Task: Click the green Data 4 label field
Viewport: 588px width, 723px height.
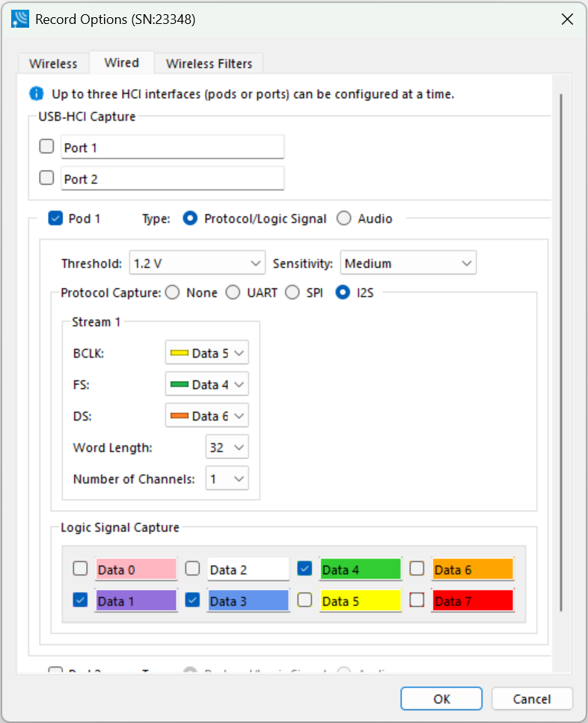Action: click(x=361, y=569)
